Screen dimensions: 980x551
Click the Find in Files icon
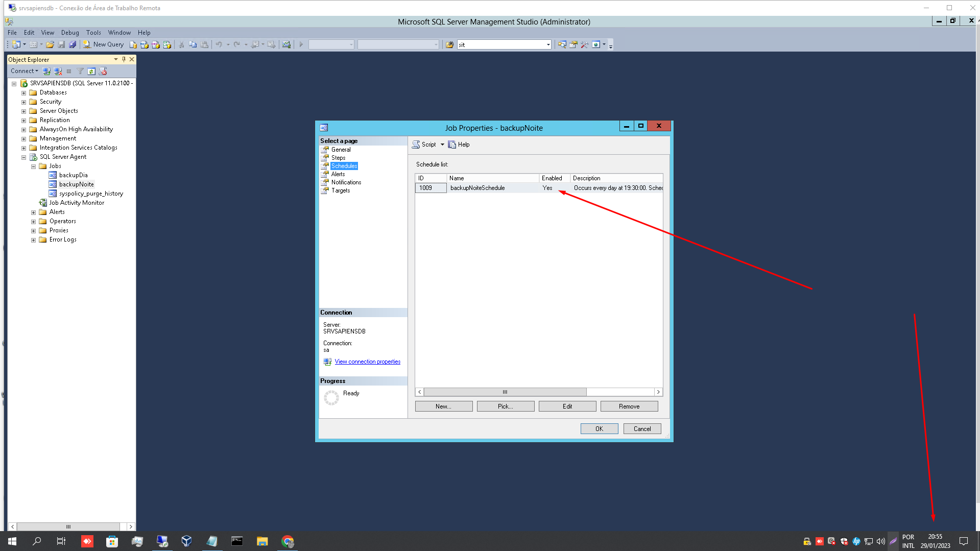[449, 44]
